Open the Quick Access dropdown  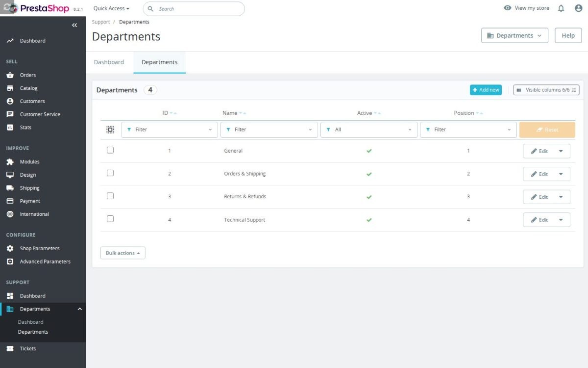tap(111, 8)
